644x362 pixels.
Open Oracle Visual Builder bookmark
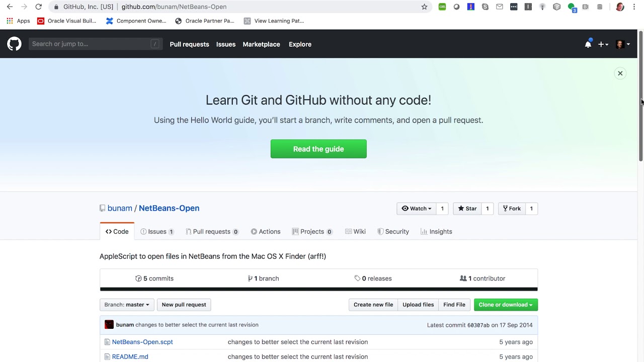pos(66,21)
